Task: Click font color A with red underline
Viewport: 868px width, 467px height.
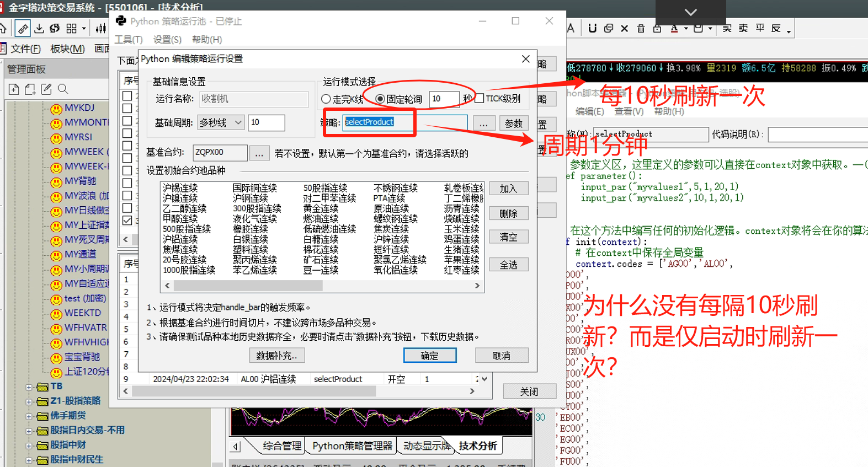Action: [x=674, y=28]
